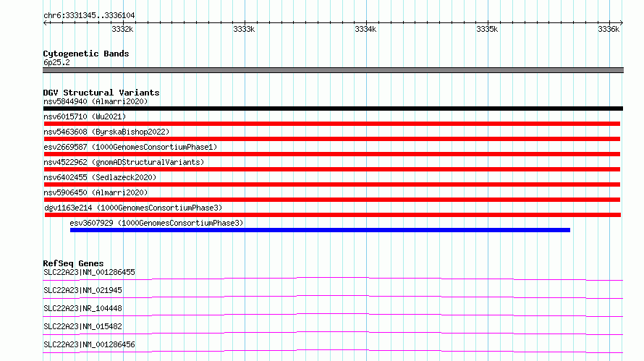The image size is (644, 361).
Task: Open variant dgv1163e214 (1000GenomesConsortiumPhase3) label
Action: 133,208
